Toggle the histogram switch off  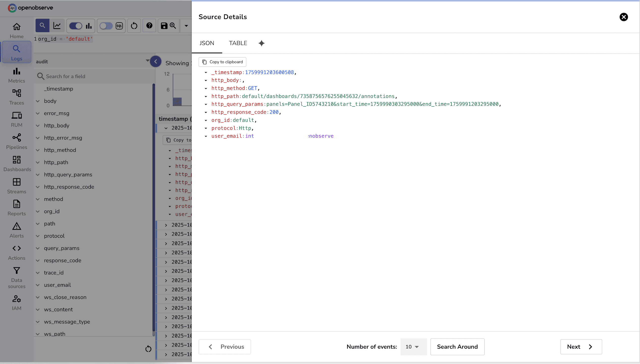point(75,26)
